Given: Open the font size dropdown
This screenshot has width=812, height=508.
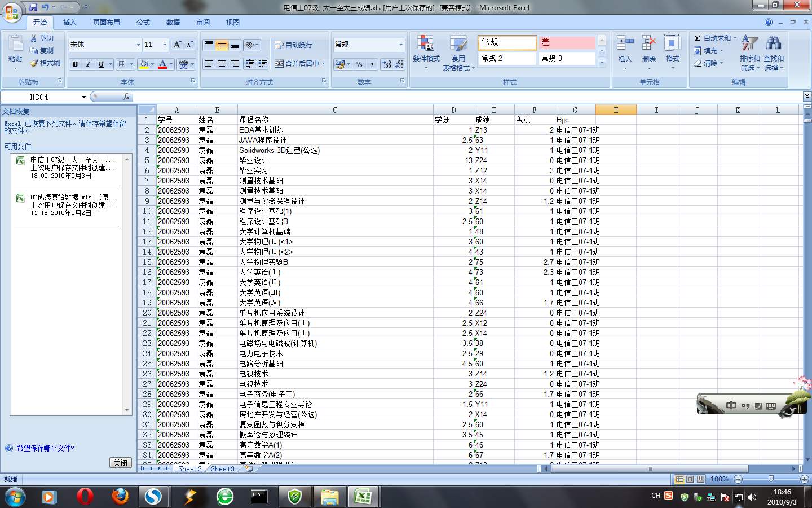Looking at the screenshot, I should [x=165, y=45].
